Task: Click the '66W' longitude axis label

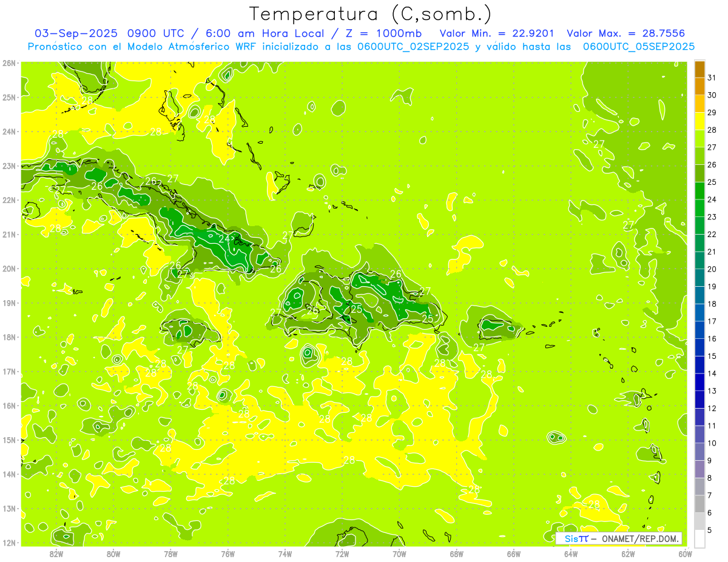Action: (513, 553)
